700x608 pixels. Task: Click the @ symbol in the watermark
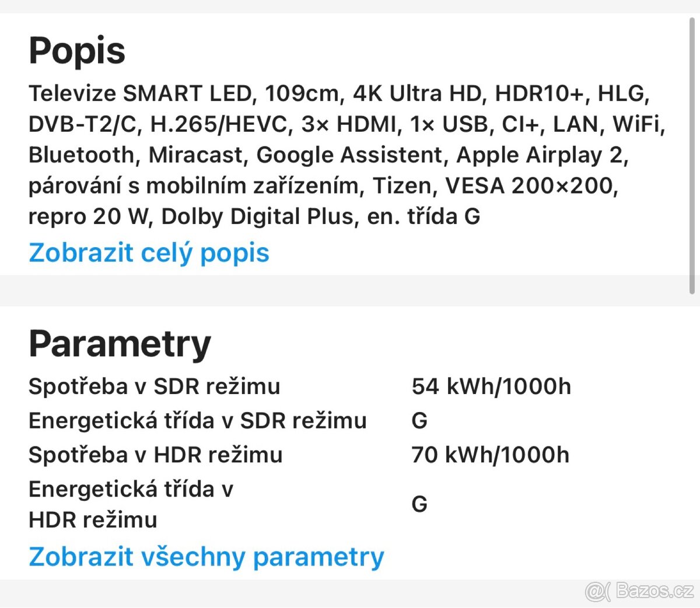click(596, 592)
